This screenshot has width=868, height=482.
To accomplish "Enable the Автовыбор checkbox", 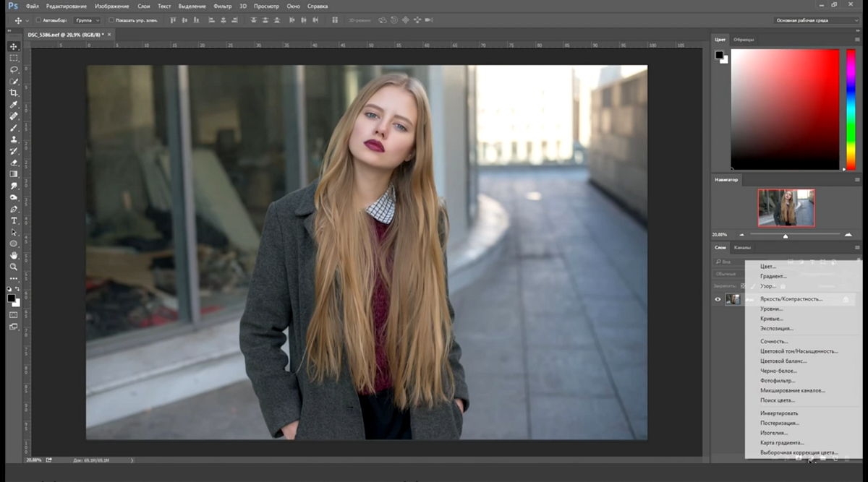I will (38, 20).
